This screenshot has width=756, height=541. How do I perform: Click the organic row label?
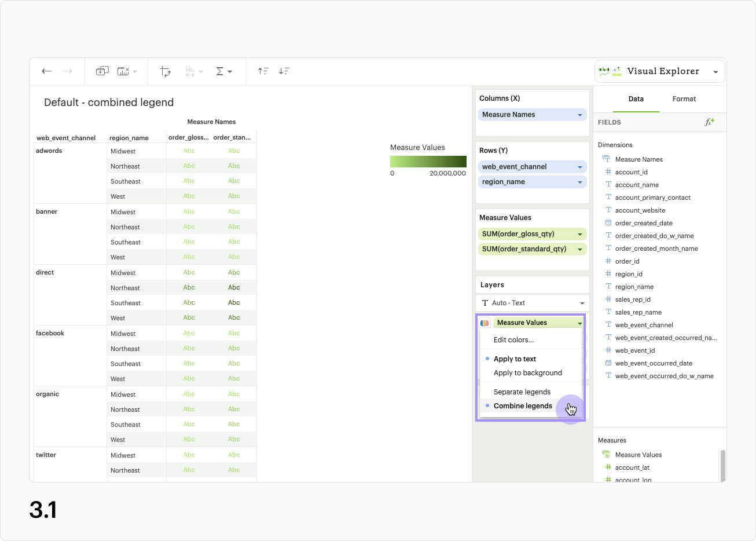[x=47, y=394]
